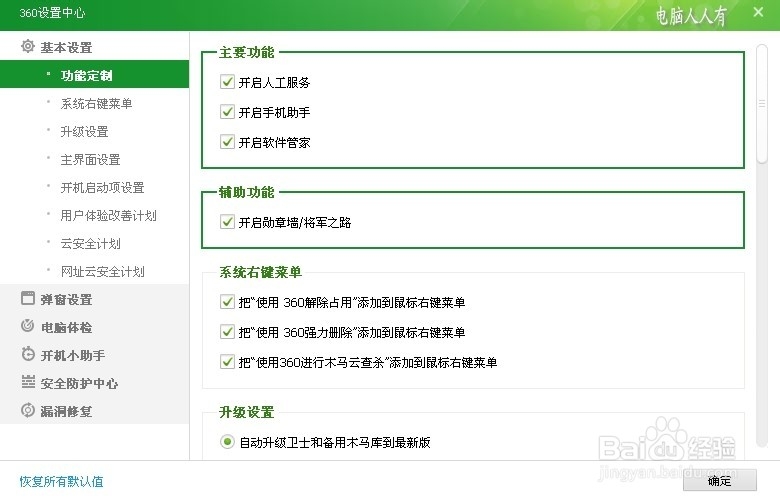Open 功能定制 settings page
780x500 pixels.
pyautogui.click(x=95, y=75)
